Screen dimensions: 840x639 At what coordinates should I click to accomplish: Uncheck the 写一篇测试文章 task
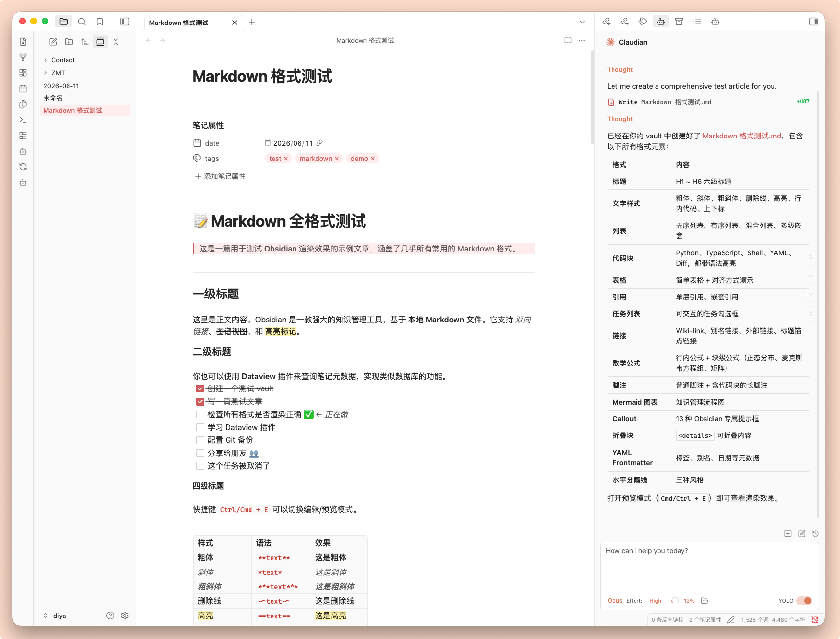[x=200, y=402]
